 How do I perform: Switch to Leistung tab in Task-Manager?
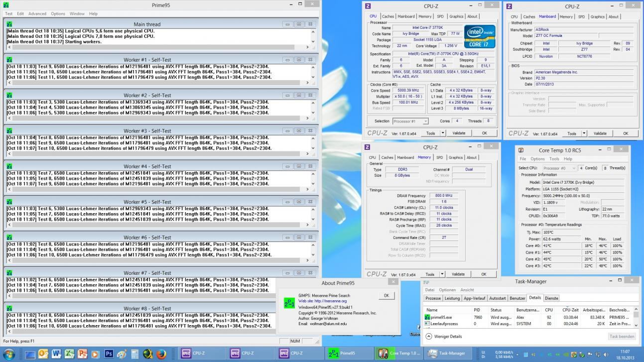452,298
